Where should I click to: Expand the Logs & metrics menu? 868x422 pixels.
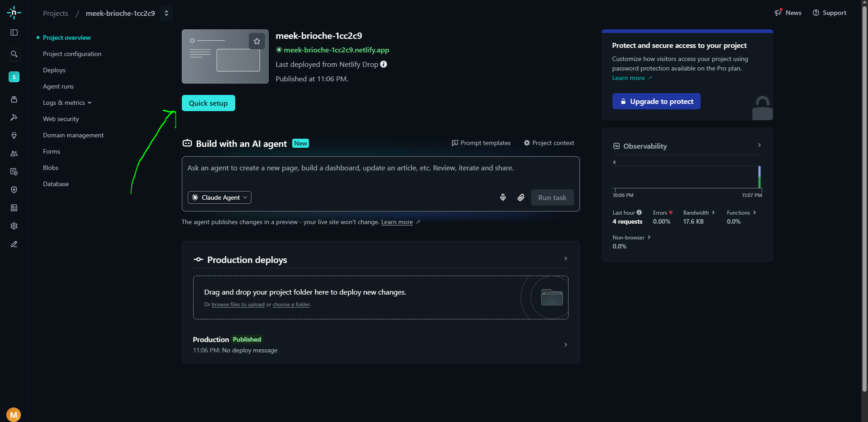67,103
